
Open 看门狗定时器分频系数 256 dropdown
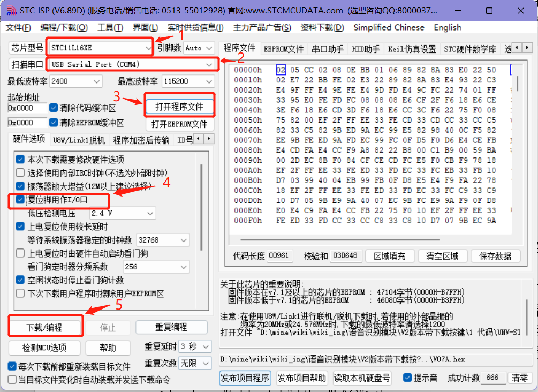(156, 267)
